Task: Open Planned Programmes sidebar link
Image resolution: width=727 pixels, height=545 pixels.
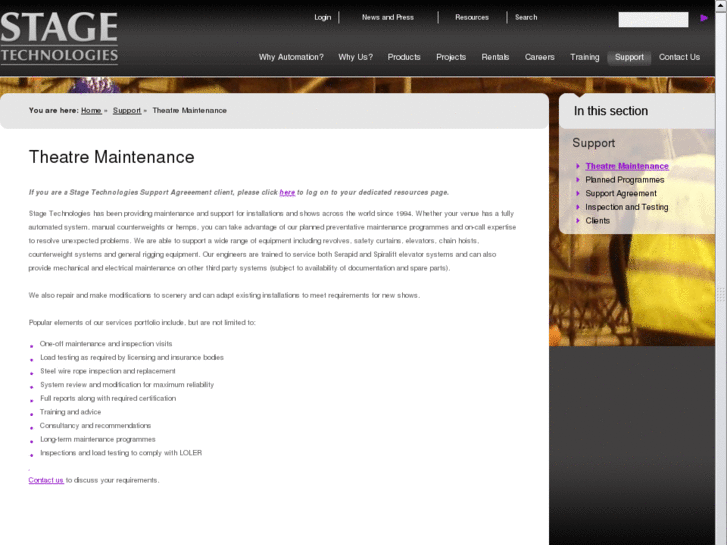Action: (x=625, y=180)
